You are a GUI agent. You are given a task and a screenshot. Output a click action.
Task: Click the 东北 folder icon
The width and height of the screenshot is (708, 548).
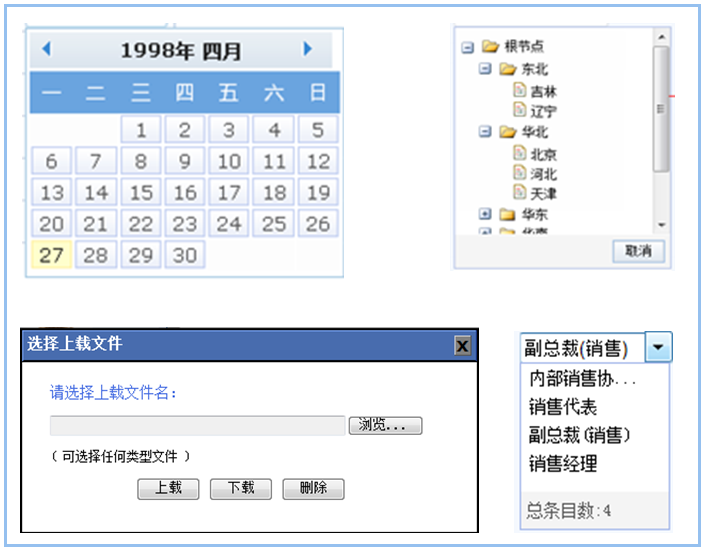[507, 69]
